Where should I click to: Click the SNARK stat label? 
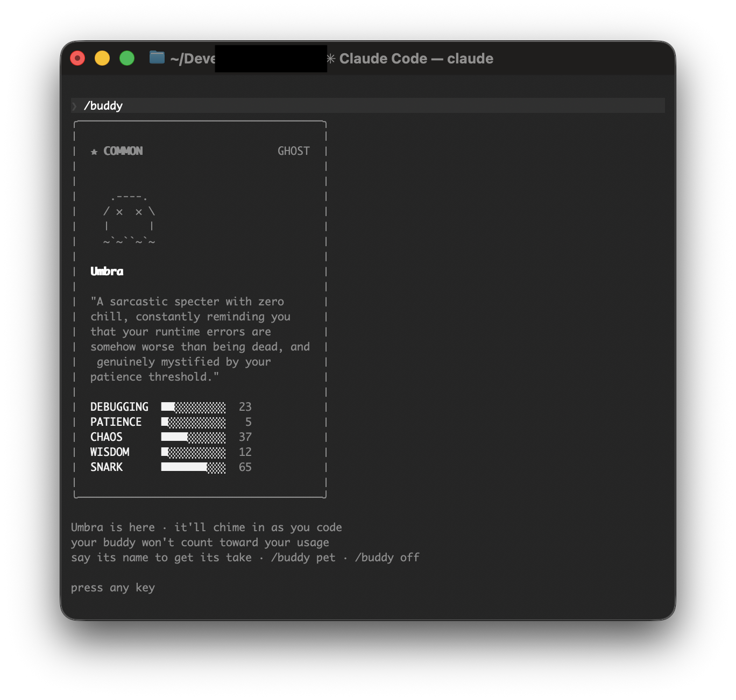coord(107,467)
